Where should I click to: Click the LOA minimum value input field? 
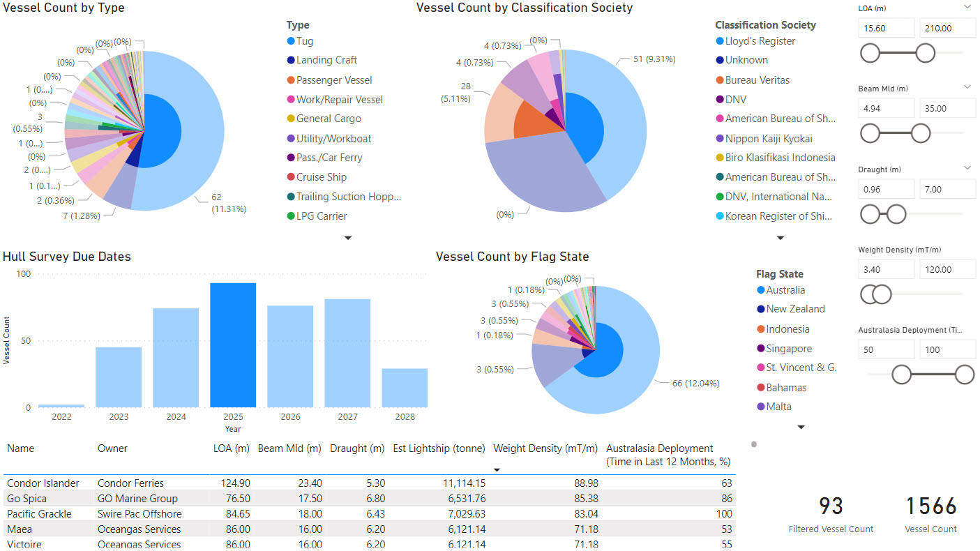(x=886, y=28)
